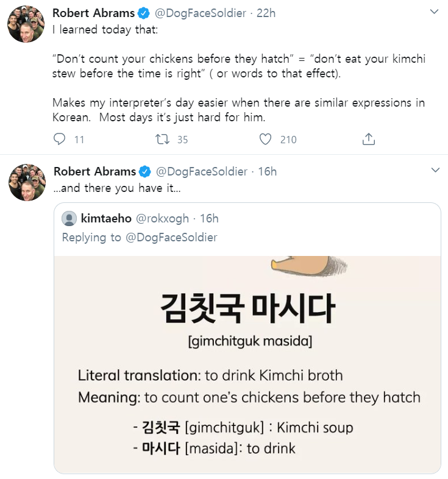Open the Korean idiom image
This screenshot has width=448, height=479.
247,363
